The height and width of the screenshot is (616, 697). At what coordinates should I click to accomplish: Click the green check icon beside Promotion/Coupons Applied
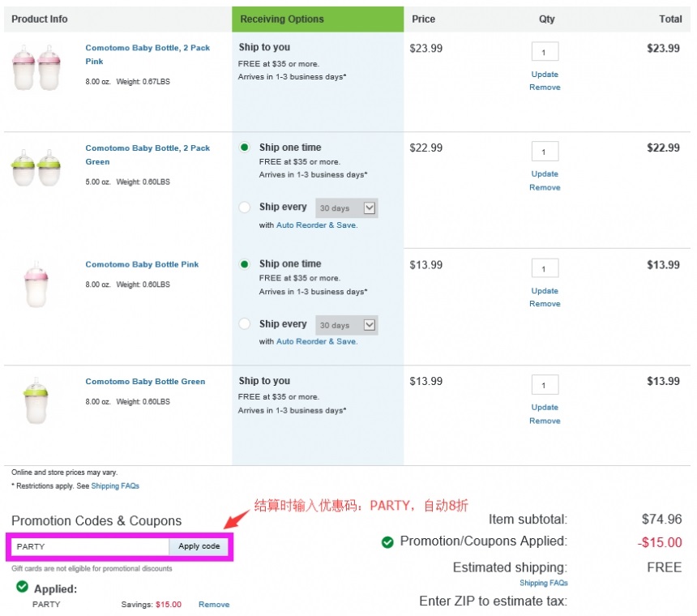(x=387, y=542)
